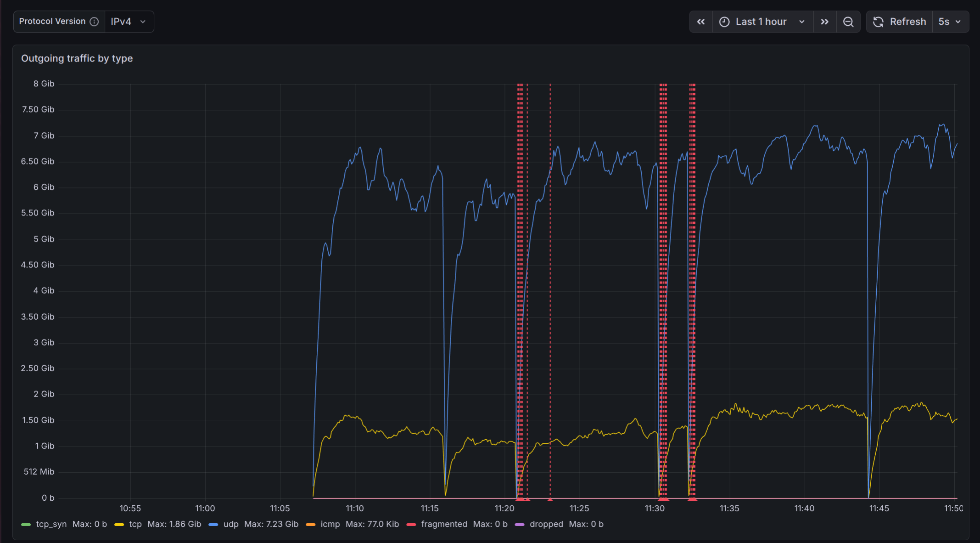Toggle the icmp series in legend

330,524
